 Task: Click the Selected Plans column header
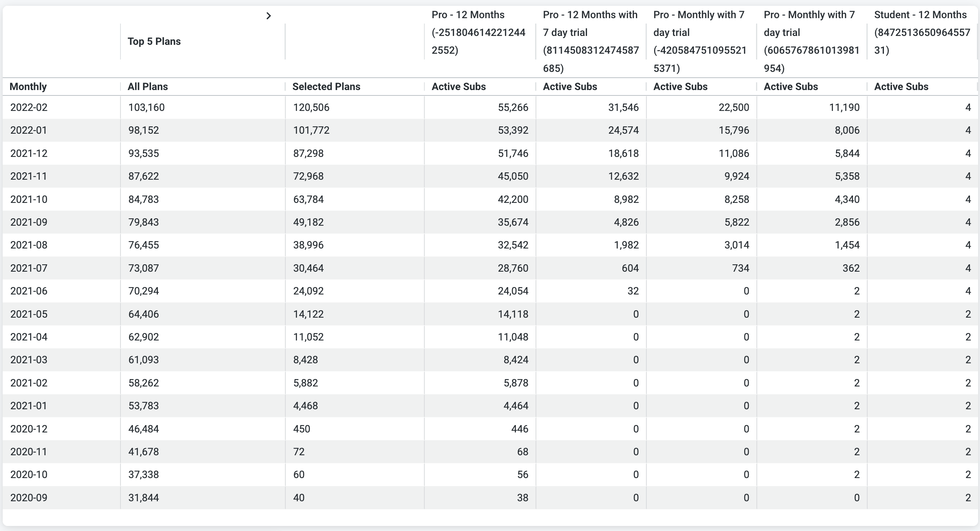[326, 87]
